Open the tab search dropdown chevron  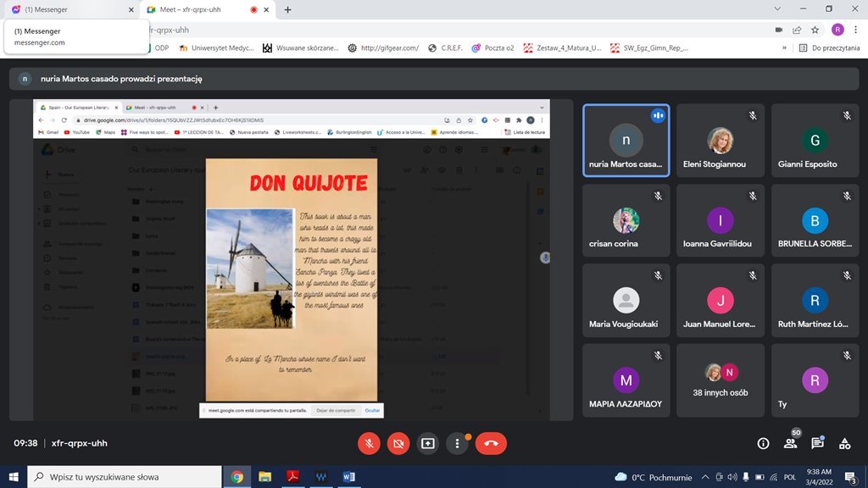(777, 8)
